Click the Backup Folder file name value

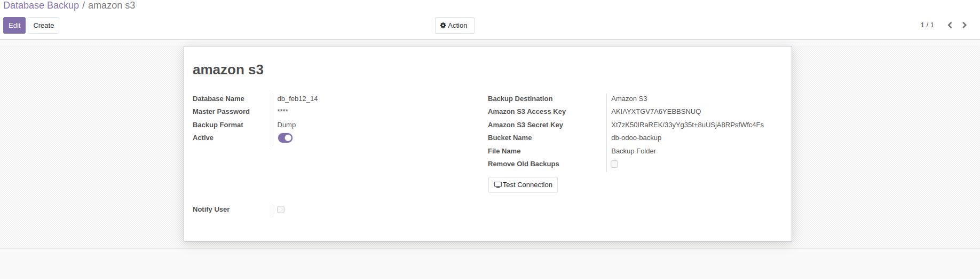point(633,151)
